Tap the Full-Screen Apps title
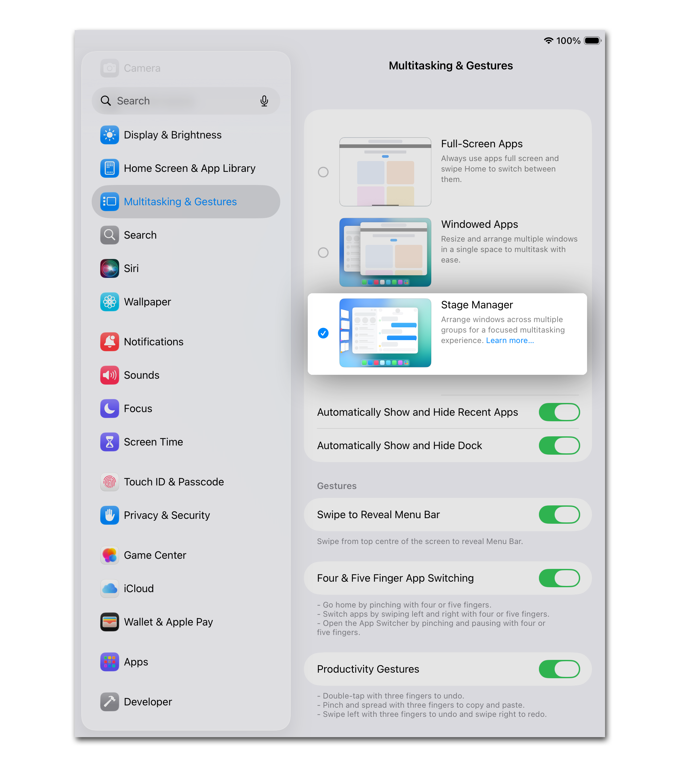The height and width of the screenshot is (763, 700). pyautogui.click(x=482, y=144)
